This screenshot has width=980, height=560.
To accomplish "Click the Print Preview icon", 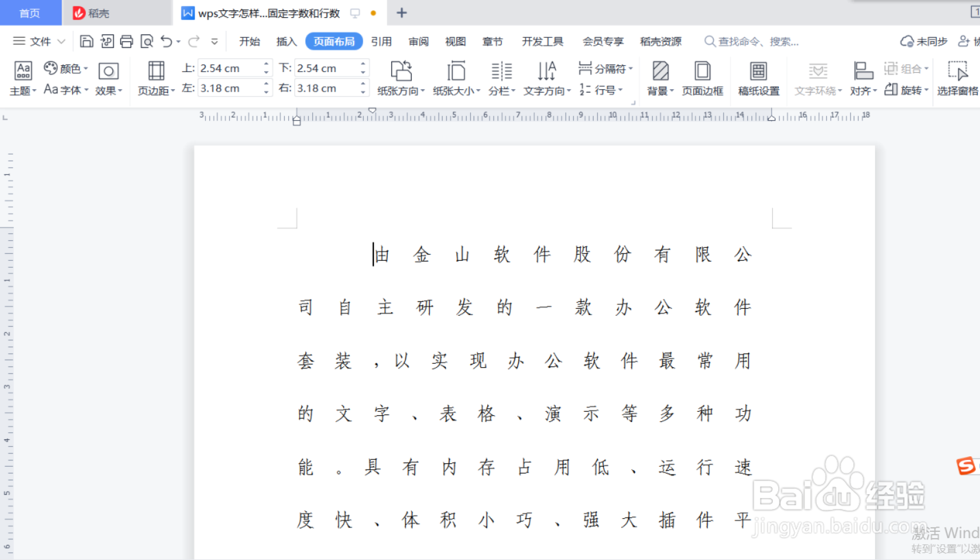I will (146, 42).
